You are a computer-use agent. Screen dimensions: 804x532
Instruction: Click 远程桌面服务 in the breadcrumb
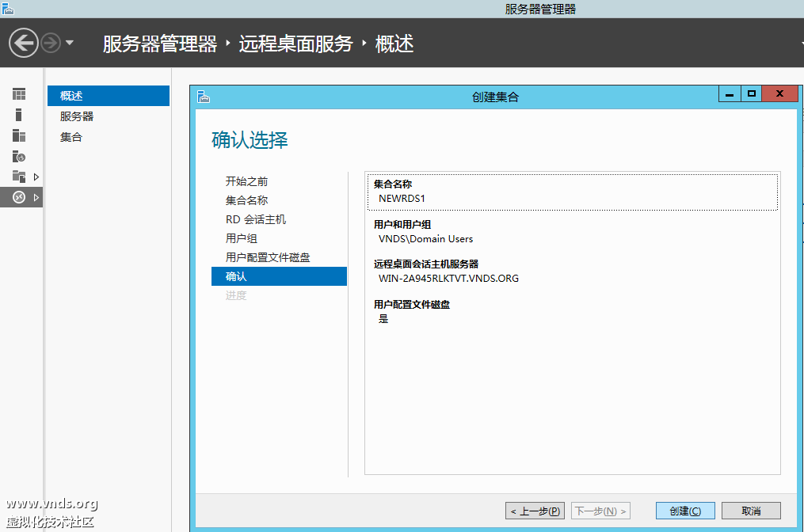296,44
